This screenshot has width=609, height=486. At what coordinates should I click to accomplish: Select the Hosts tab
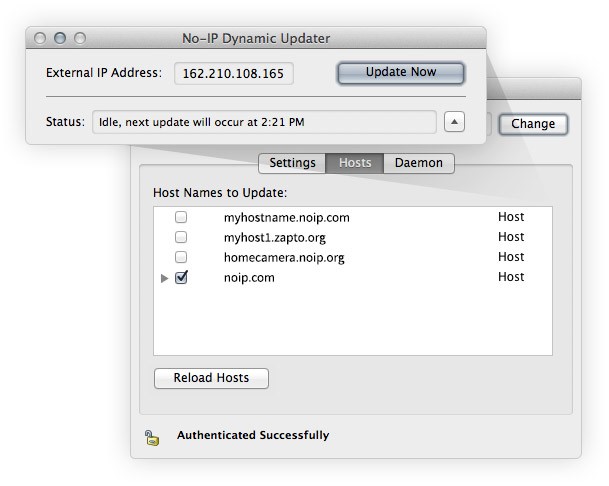pos(355,163)
